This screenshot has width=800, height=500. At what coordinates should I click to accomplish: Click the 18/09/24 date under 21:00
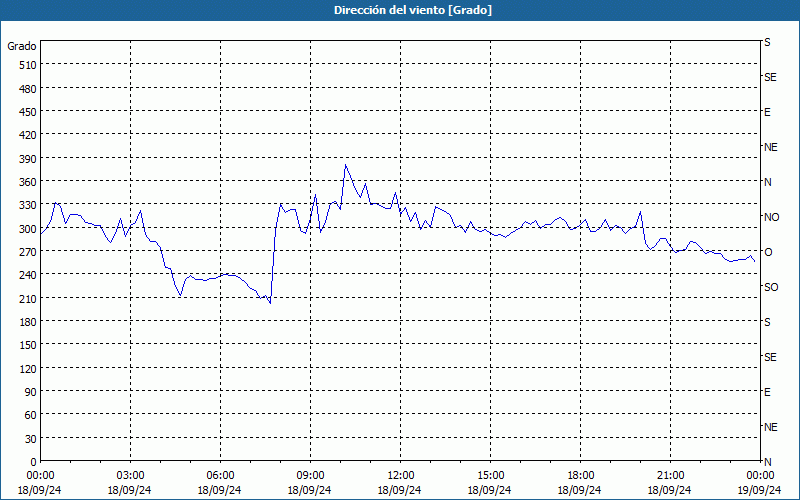[x=670, y=490]
